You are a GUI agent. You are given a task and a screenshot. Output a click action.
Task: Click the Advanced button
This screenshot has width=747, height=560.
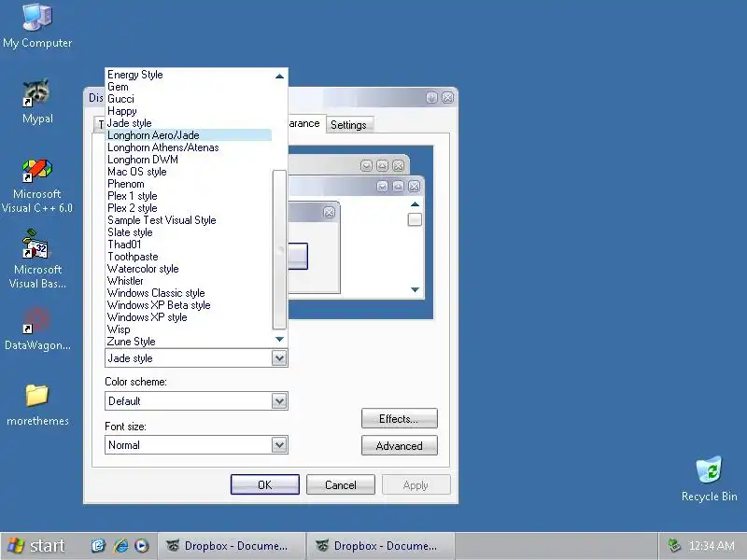400,446
